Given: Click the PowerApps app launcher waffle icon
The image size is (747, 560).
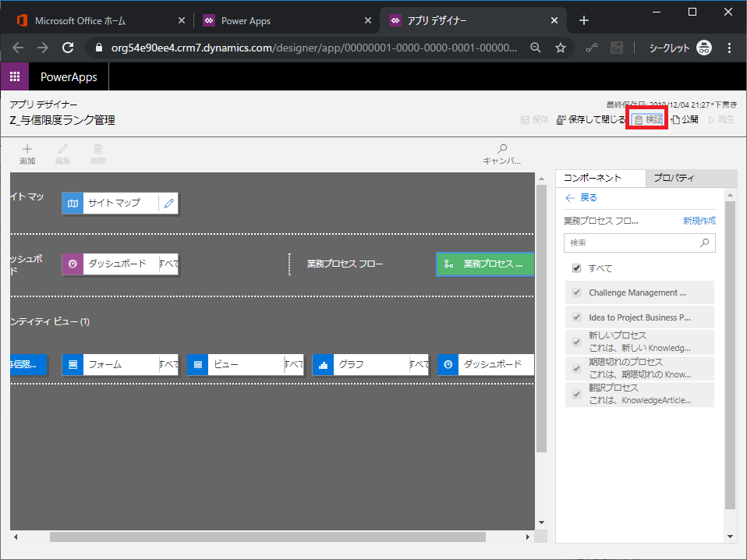Looking at the screenshot, I should 15,77.
